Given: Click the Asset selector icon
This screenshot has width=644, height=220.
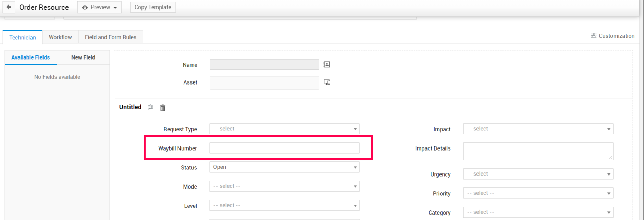Looking at the screenshot, I should pos(327,82).
